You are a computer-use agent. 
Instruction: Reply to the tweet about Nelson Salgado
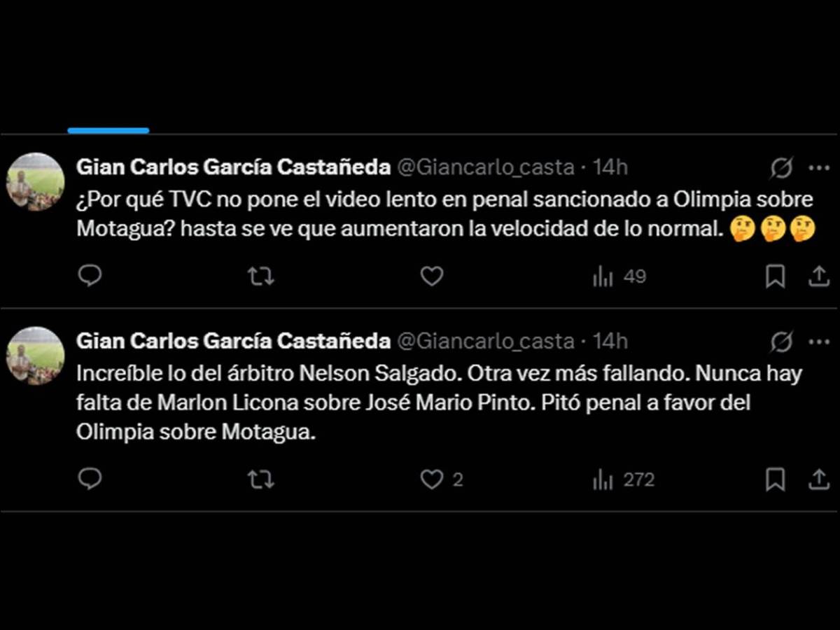pyautogui.click(x=90, y=479)
